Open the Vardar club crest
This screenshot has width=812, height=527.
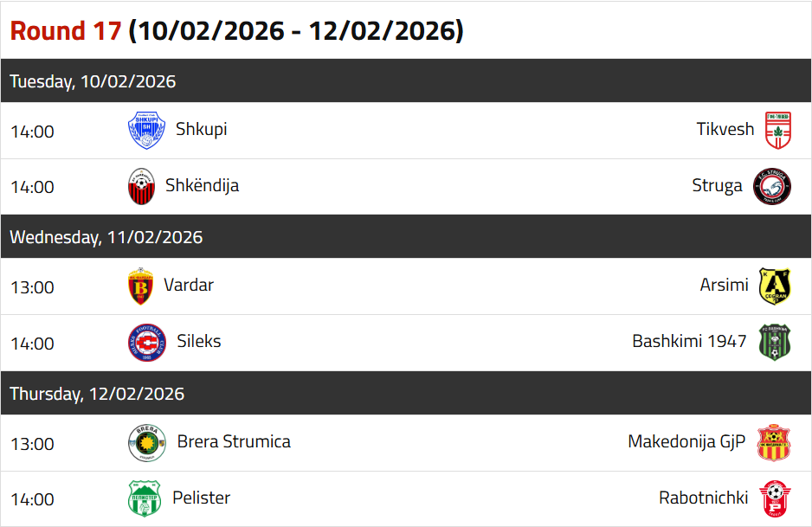pos(140,286)
